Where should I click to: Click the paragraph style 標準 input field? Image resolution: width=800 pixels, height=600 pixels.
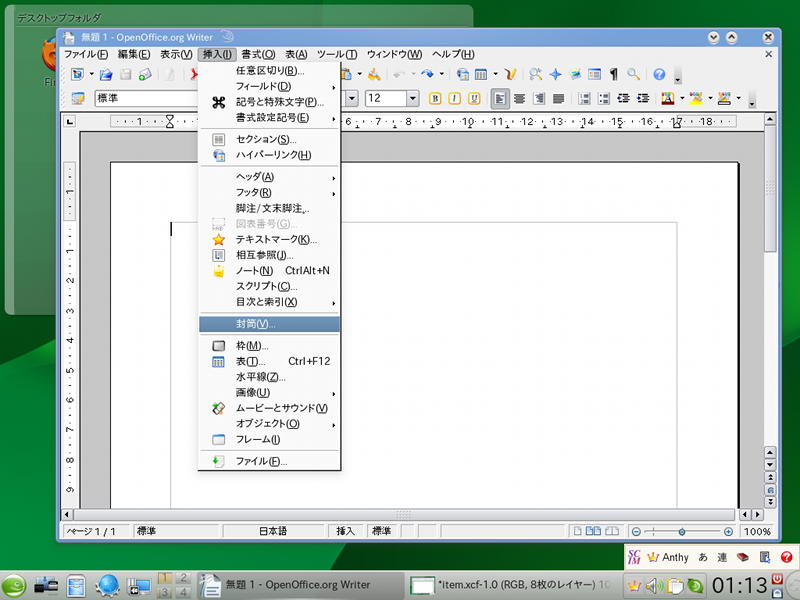tap(146, 98)
